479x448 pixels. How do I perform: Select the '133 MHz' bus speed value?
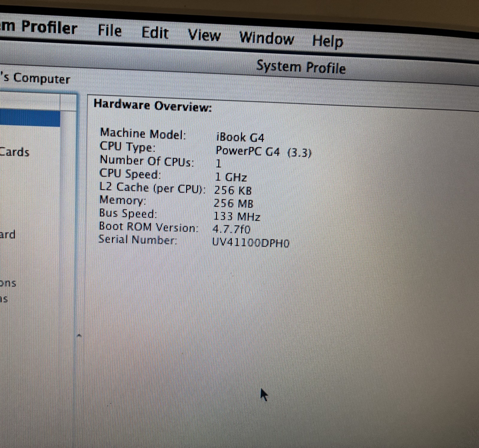[x=237, y=216]
